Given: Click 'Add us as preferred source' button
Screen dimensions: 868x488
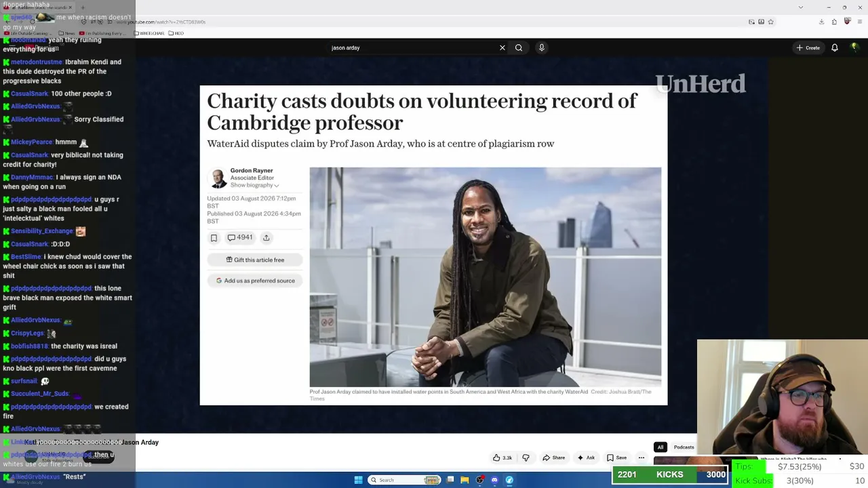Looking at the screenshot, I should click(x=255, y=281).
